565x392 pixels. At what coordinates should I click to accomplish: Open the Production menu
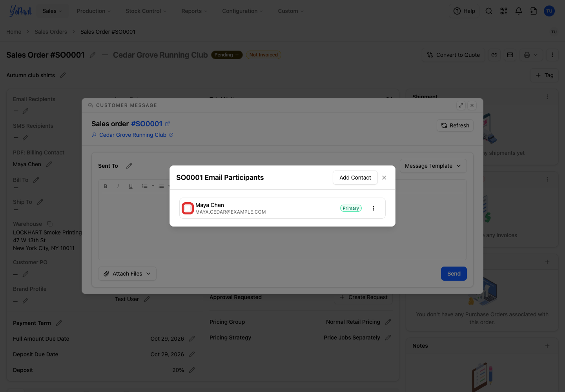coord(94,11)
